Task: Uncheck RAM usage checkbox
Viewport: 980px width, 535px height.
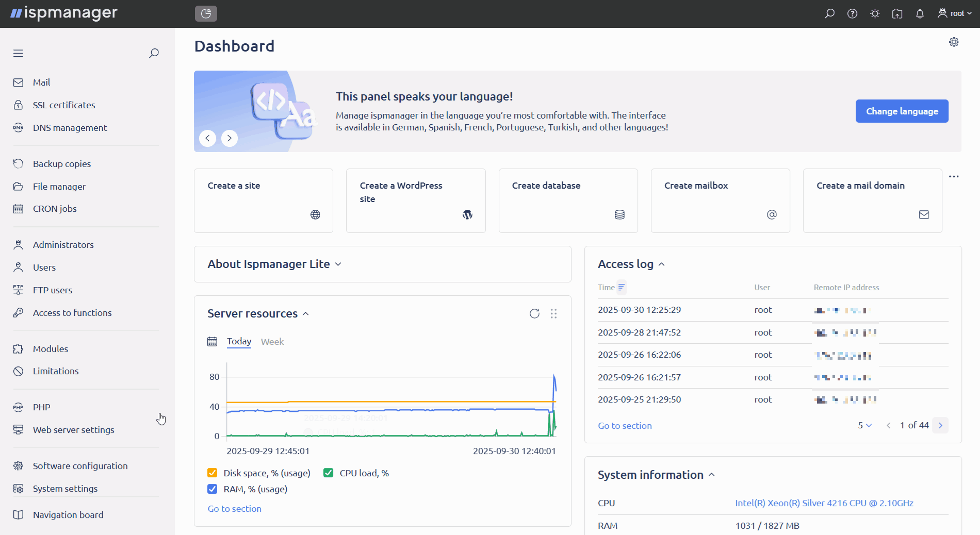Action: (x=212, y=489)
